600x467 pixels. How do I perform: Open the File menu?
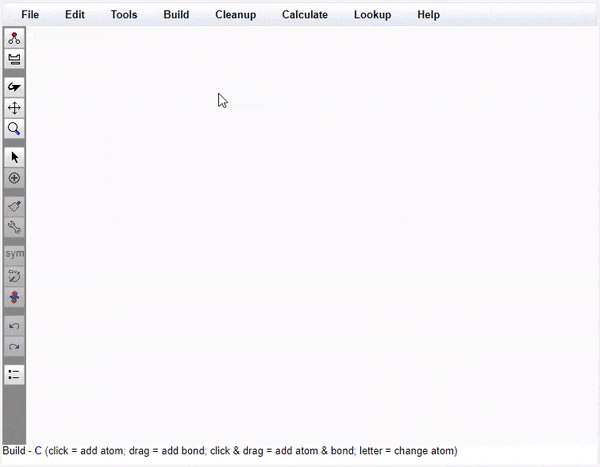point(30,15)
